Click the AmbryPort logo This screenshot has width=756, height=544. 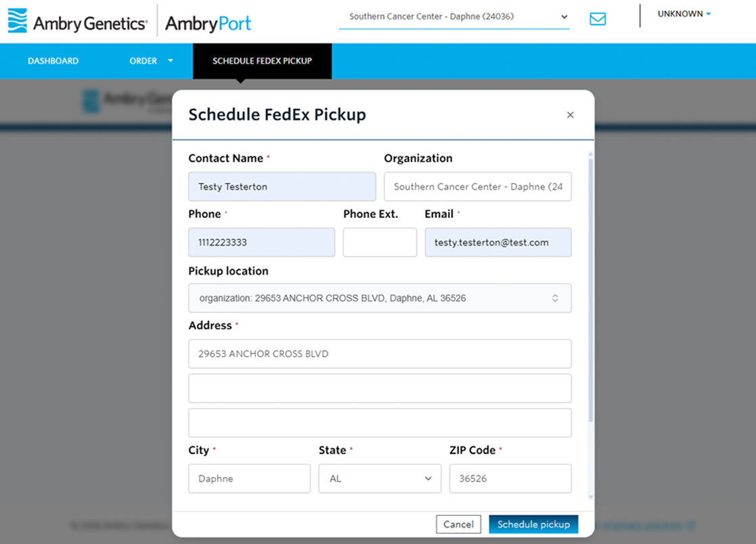[208, 23]
